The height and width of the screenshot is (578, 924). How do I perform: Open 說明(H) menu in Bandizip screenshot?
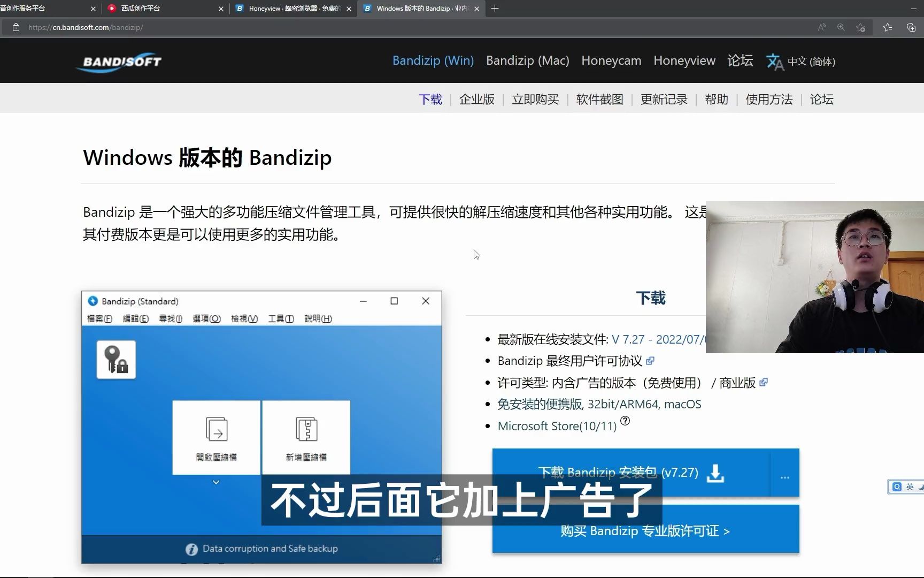click(318, 318)
